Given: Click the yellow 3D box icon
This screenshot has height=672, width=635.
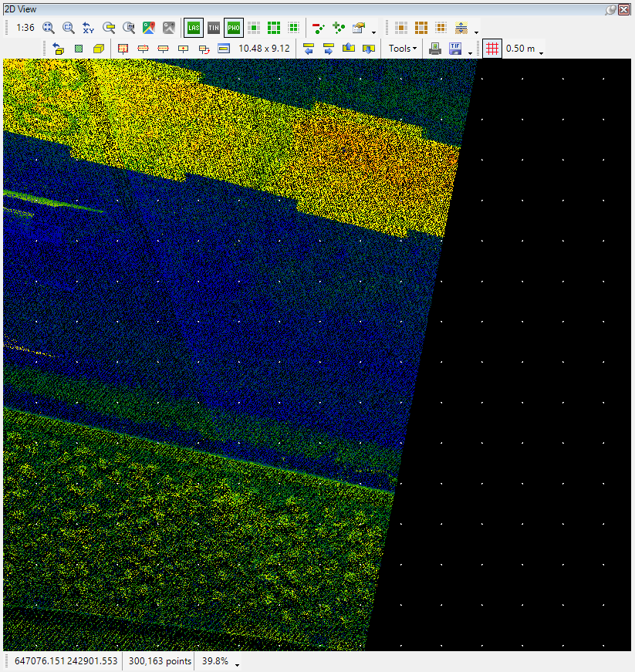Looking at the screenshot, I should coord(99,49).
